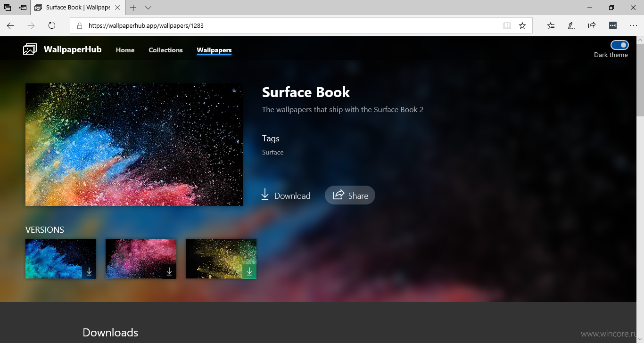Click the Download button
The width and height of the screenshot is (644, 343).
click(x=286, y=195)
